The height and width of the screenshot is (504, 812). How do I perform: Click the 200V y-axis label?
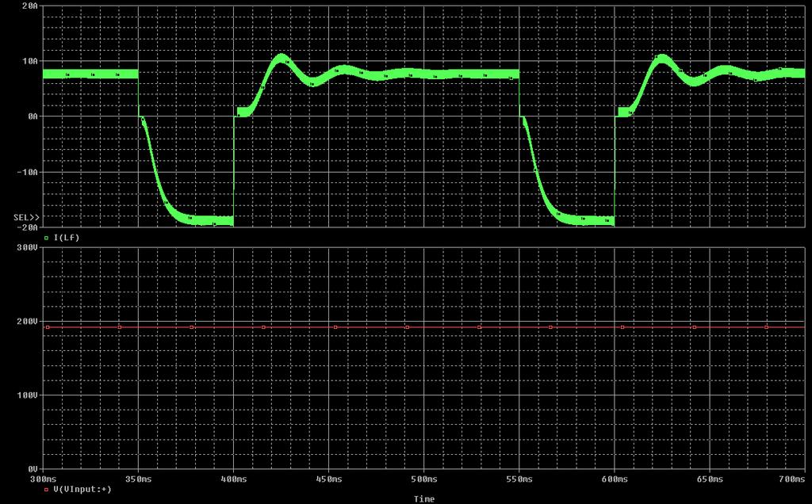(29, 321)
